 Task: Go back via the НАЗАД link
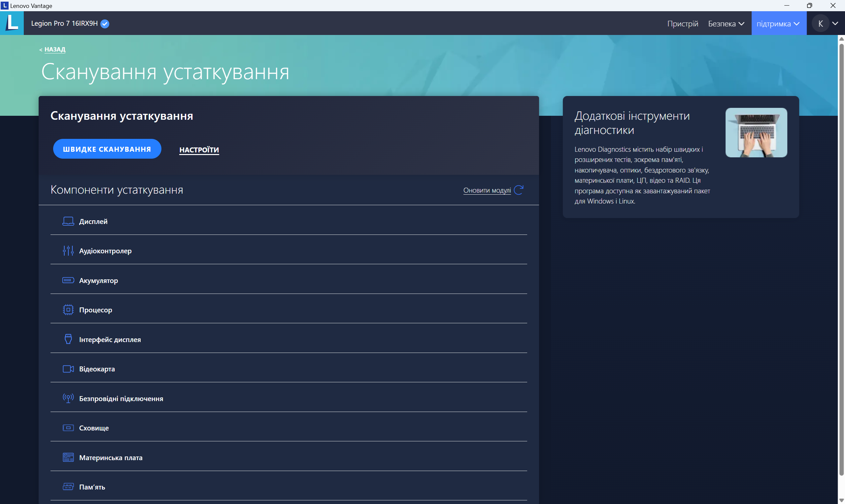pyautogui.click(x=55, y=49)
